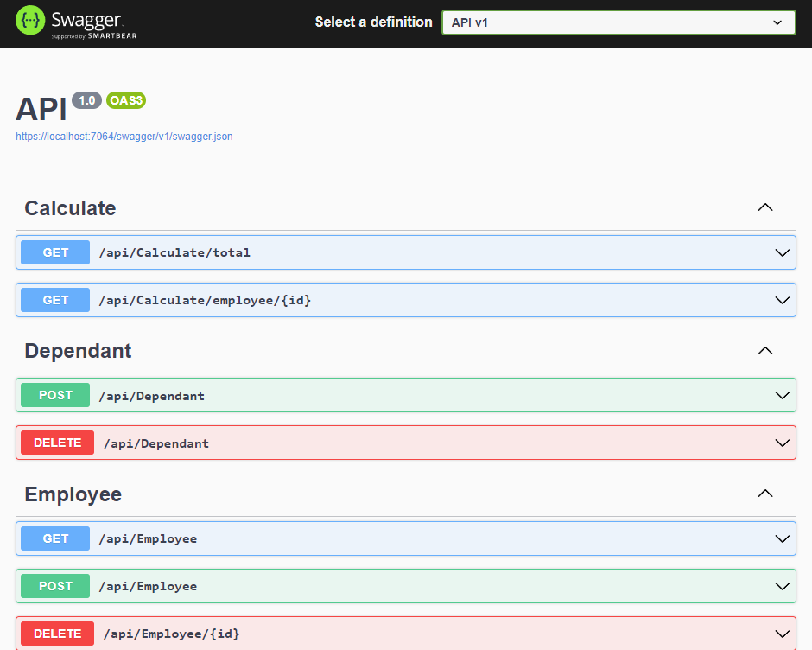Click the GET badge on /api/Calculate/employee/{id}

click(54, 299)
